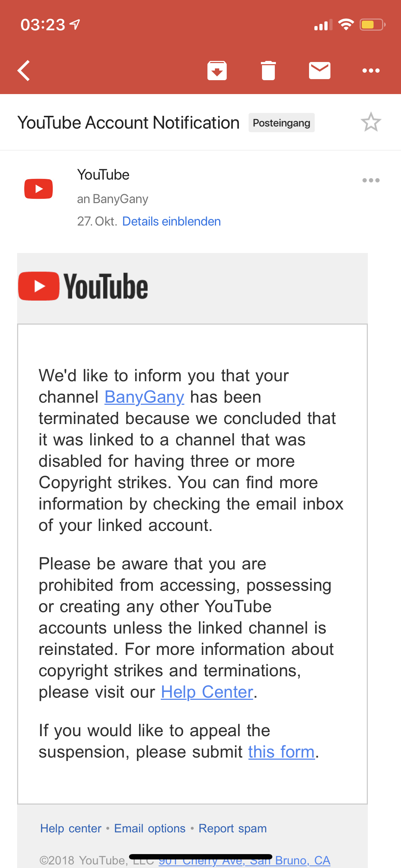Open the top toolbar more options menu
The image size is (401, 868).
coord(371,71)
